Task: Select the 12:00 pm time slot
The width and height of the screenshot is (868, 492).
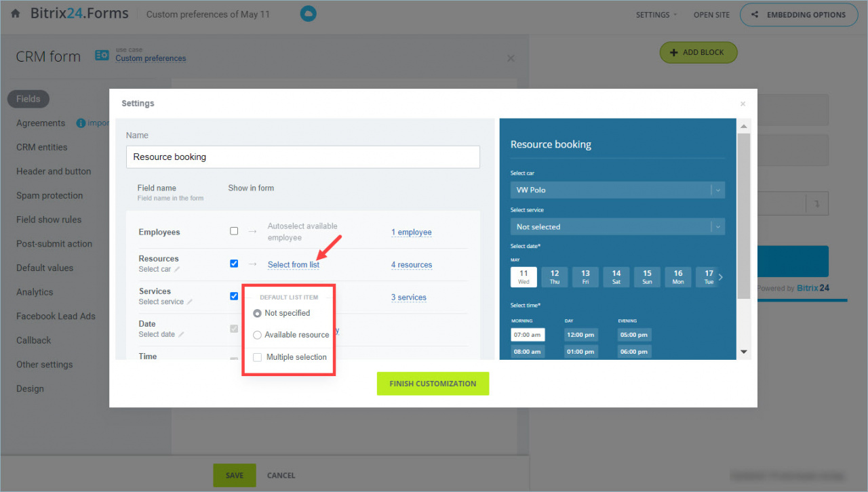Action: (x=581, y=335)
